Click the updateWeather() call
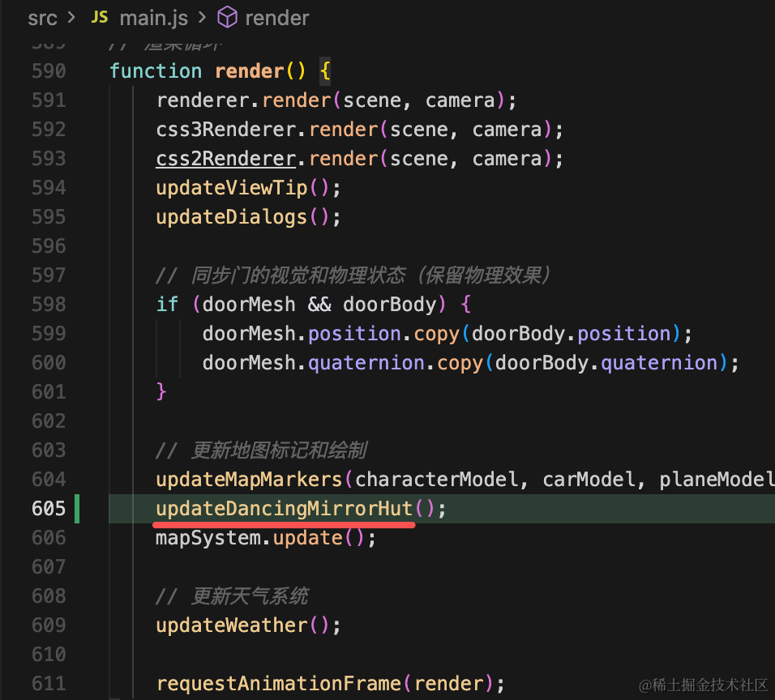 point(249,625)
